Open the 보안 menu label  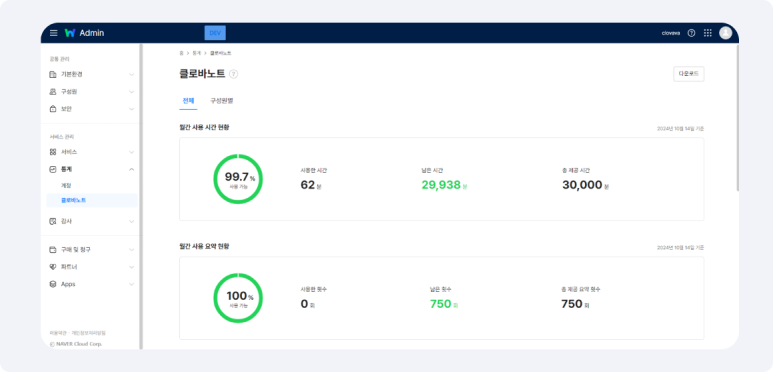click(66, 109)
